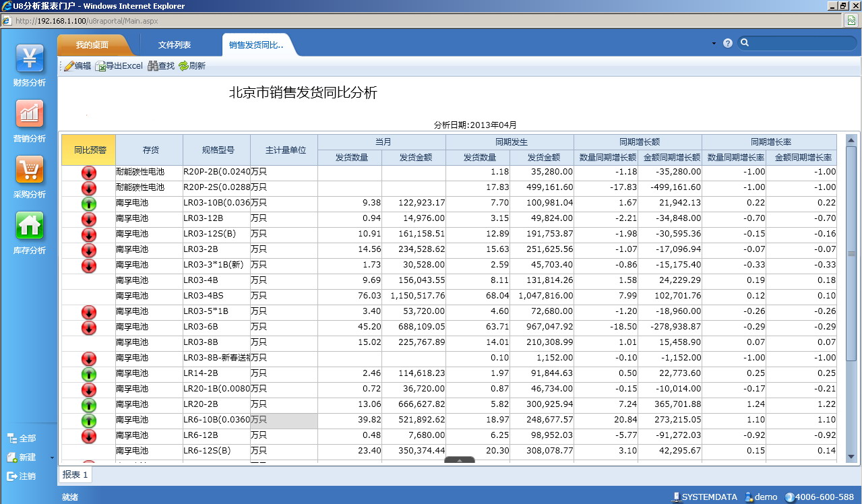Viewport: 862px width, 504px height.
Task: Select 报表 1 sheet tab
Action: 75,474
